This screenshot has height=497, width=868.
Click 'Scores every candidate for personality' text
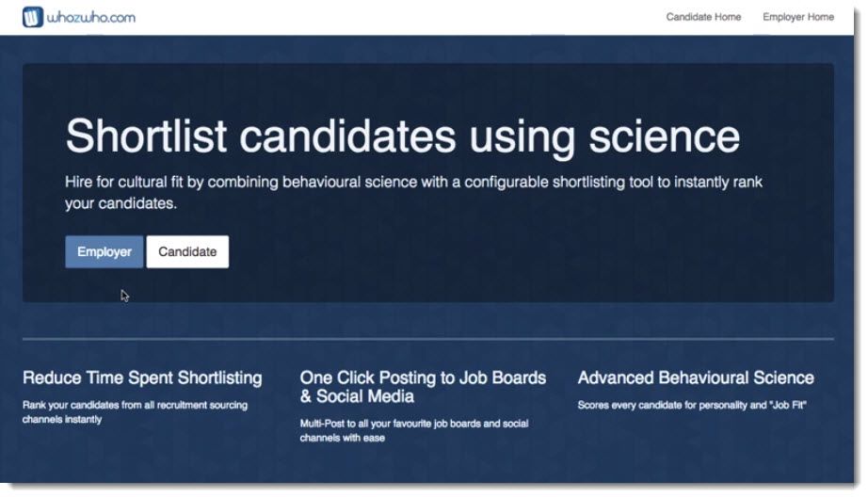692,405
